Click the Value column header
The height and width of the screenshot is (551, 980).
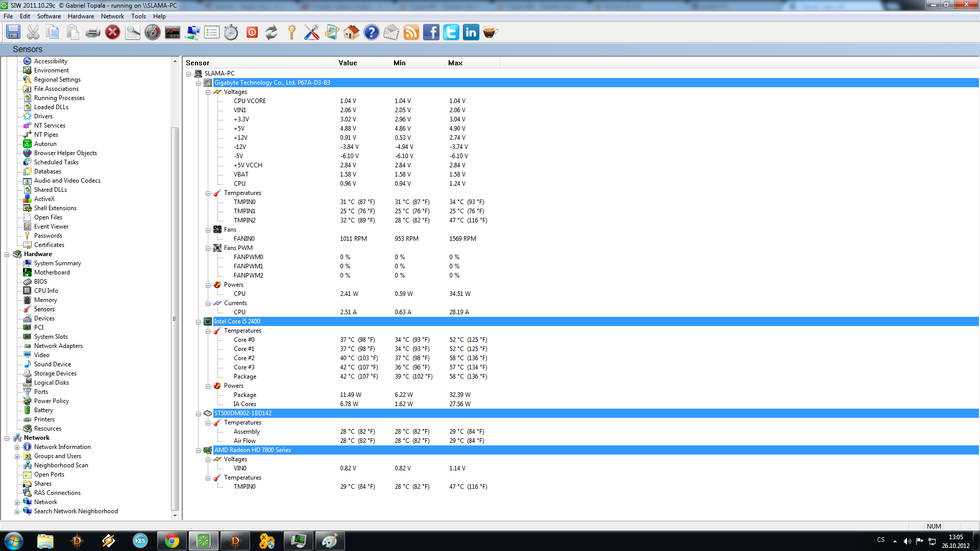(363, 63)
